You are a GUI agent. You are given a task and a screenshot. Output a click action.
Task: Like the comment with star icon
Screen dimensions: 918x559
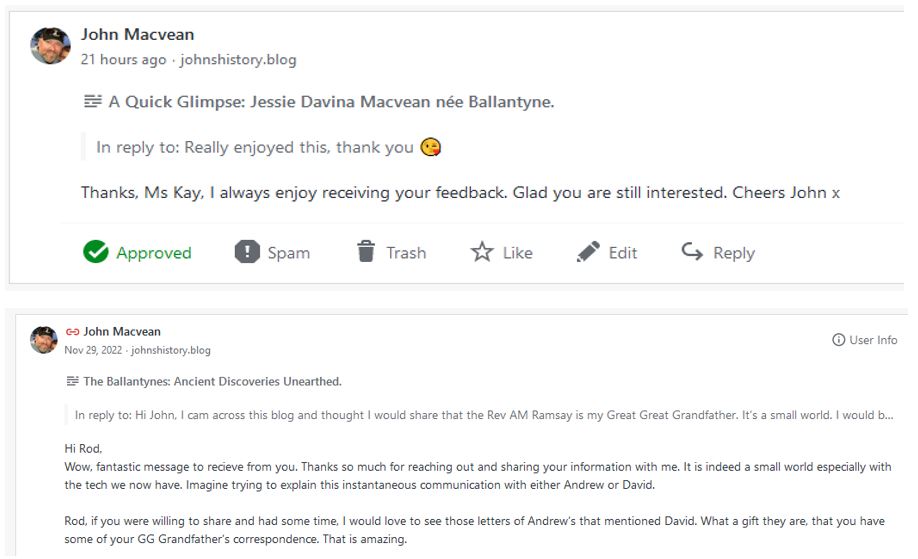(x=482, y=253)
